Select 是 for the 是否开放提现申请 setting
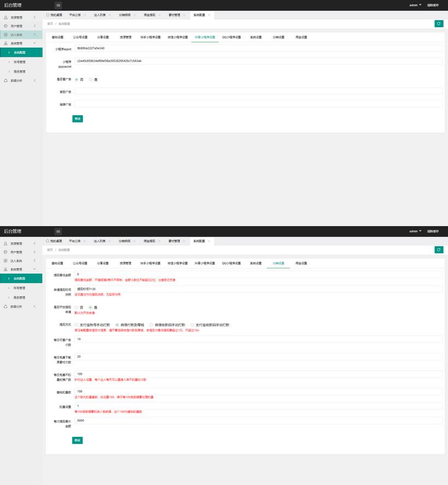 click(x=91, y=307)
